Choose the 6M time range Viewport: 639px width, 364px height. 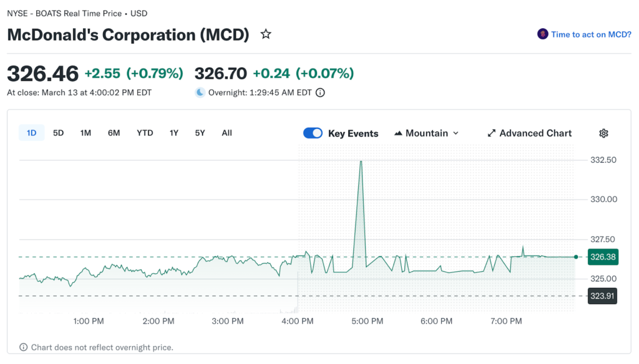point(114,133)
